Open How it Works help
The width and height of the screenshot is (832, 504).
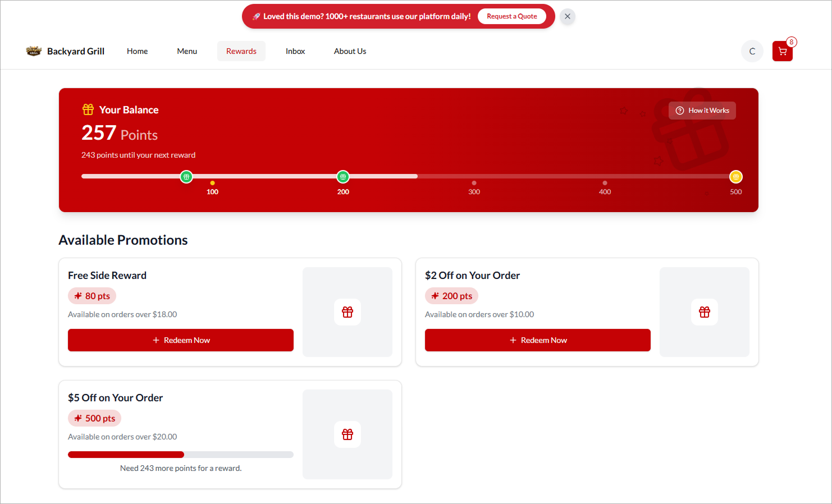click(702, 111)
